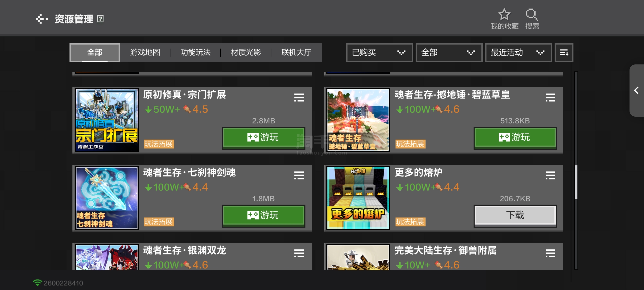This screenshot has width=644, height=290.
Task: Expand the 最近活动 sort dropdown
Action: point(518,53)
